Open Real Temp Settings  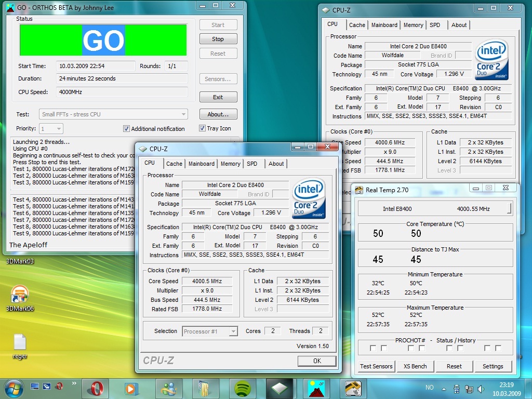(493, 366)
